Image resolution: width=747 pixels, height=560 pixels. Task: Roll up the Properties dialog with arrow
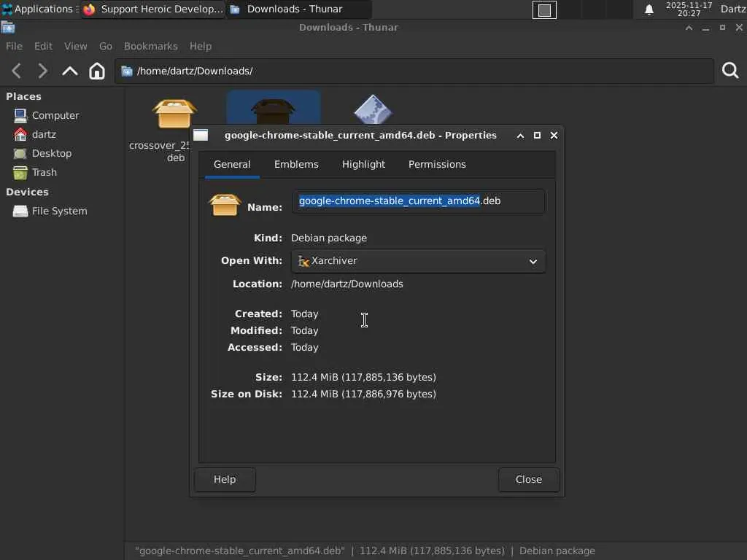(x=520, y=136)
